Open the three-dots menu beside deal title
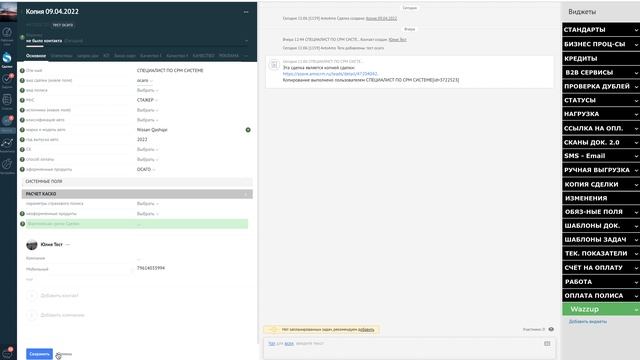640x360 pixels. (246, 12)
